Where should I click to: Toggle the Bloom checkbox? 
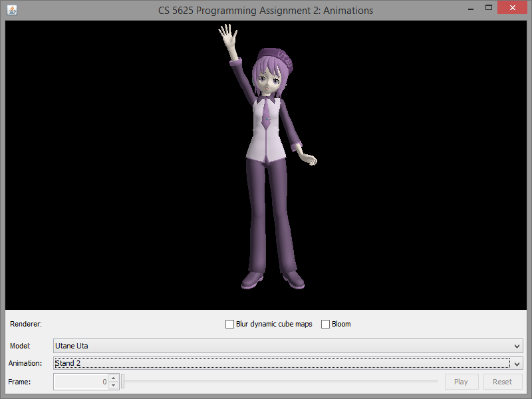point(326,325)
